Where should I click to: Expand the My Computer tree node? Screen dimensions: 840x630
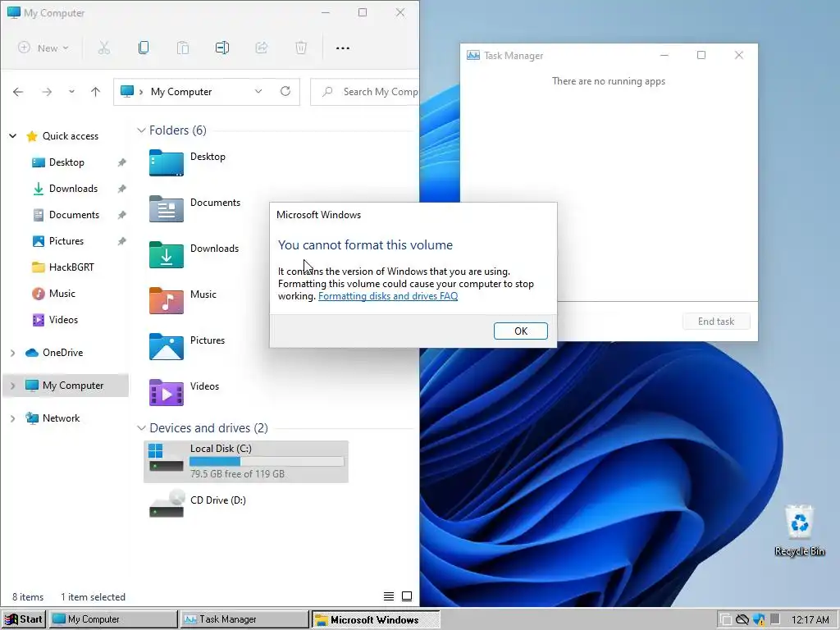[x=13, y=386]
